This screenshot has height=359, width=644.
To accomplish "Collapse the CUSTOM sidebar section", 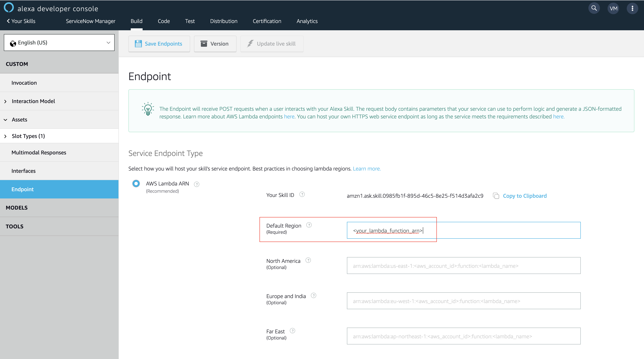I will tap(59, 64).
